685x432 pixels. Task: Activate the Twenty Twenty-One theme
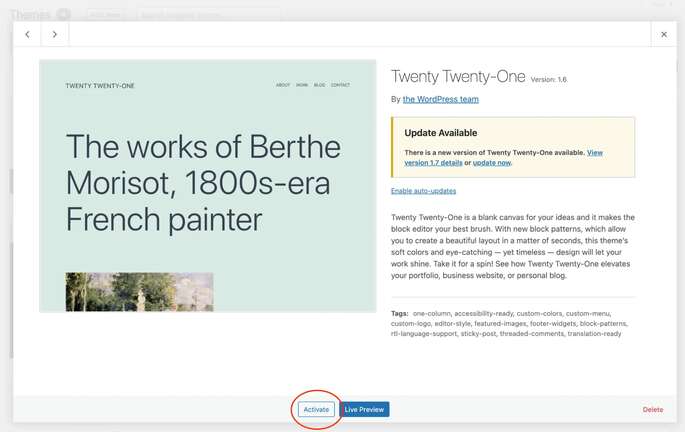[x=316, y=409]
